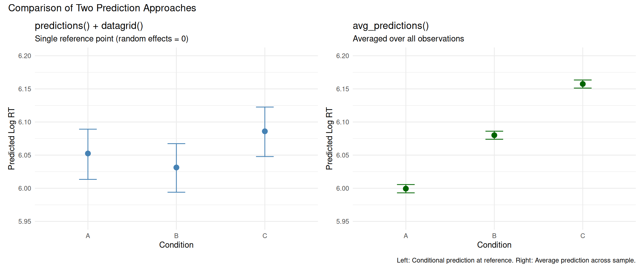Click the blue data point for condition A
Viewport: 644px width, 268px height.
[88, 154]
